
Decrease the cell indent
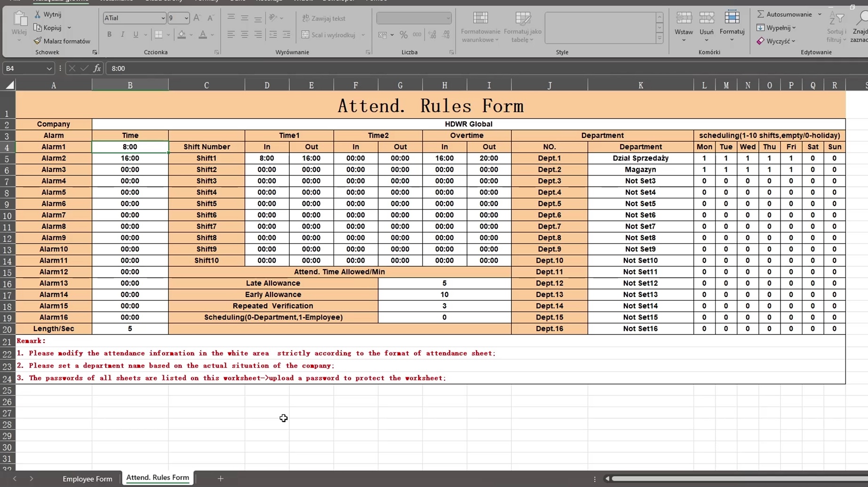(x=273, y=34)
